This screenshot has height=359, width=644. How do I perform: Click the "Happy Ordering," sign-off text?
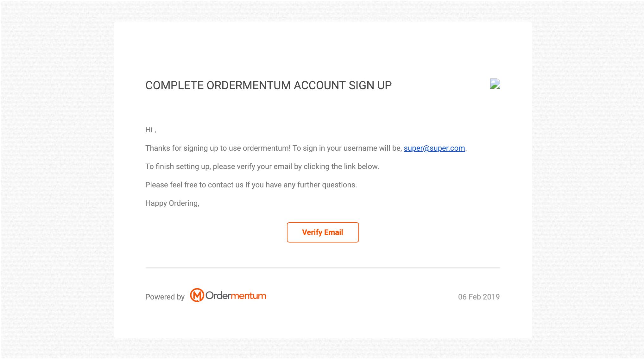172,203
